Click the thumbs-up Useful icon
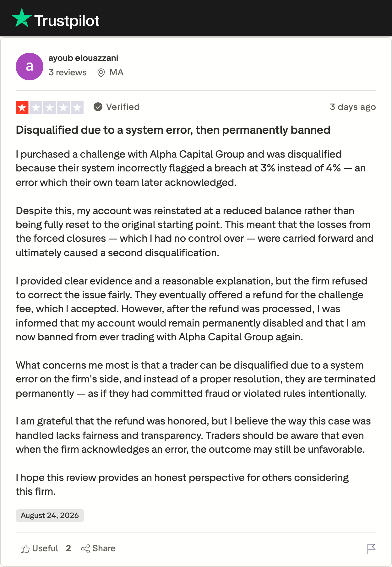392x567 pixels. 25,548
